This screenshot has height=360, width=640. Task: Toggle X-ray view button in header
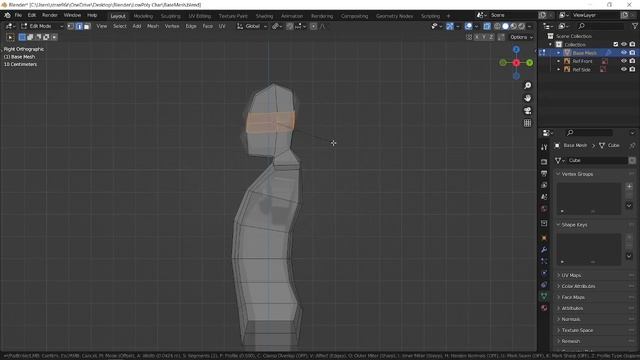click(x=487, y=26)
